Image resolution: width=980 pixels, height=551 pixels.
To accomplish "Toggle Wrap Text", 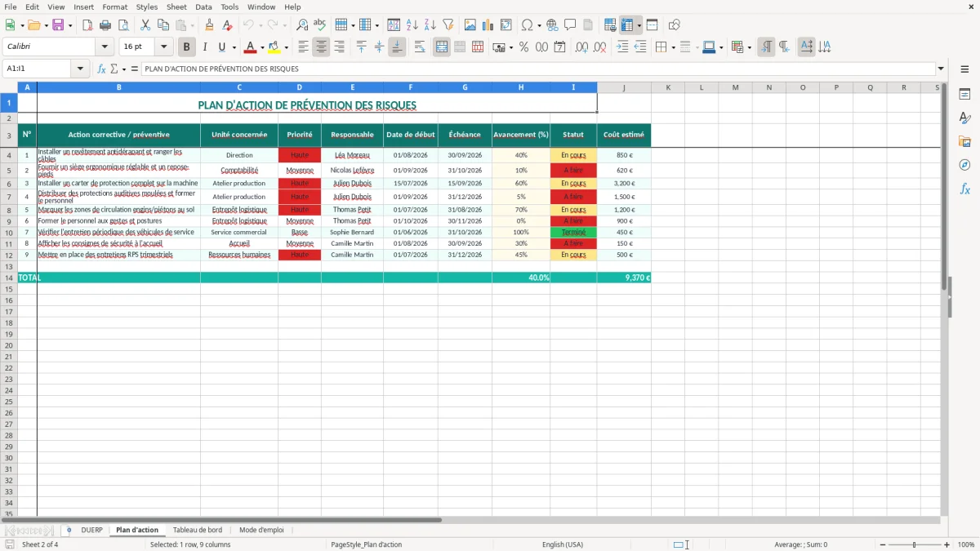I will click(419, 47).
